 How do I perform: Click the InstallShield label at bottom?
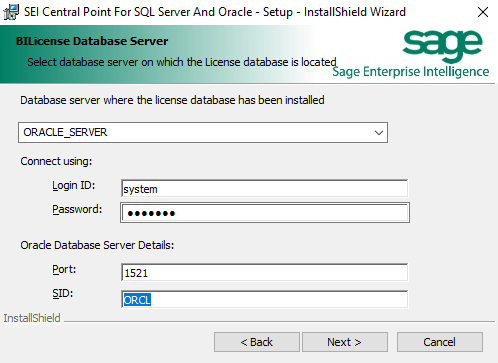[x=32, y=318]
